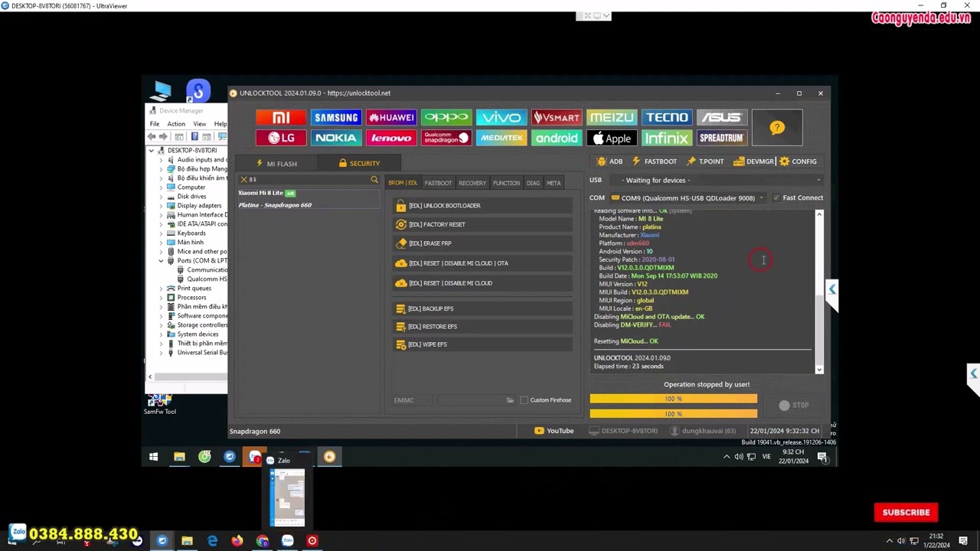Viewport: 980px width, 551px height.
Task: Expand Keyboards in Device Manager
Action: click(161, 233)
